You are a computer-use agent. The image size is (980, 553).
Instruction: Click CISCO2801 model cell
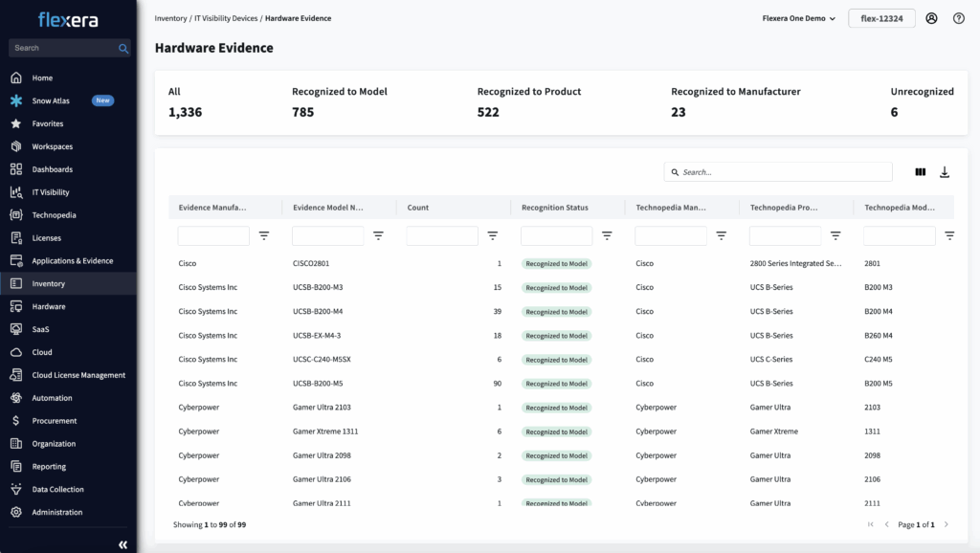(311, 264)
